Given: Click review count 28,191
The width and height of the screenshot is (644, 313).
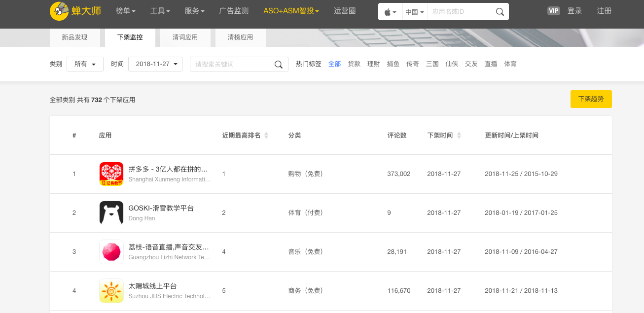Looking at the screenshot, I should coord(397,252).
